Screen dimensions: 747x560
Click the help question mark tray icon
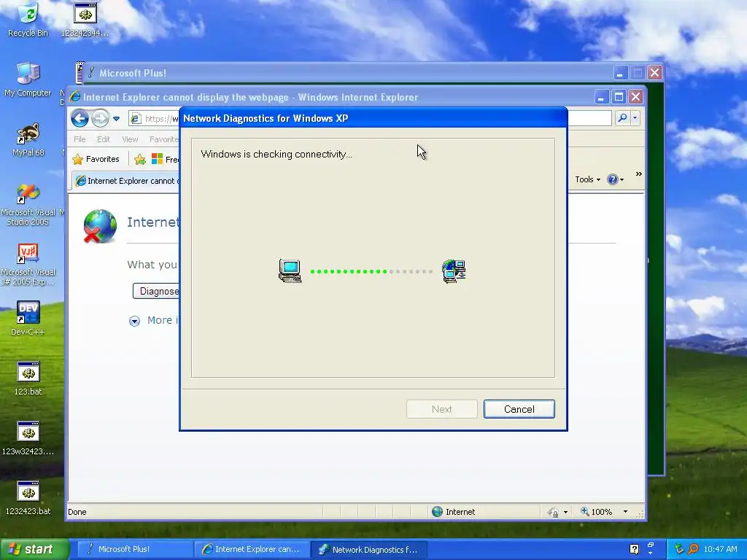click(x=634, y=549)
